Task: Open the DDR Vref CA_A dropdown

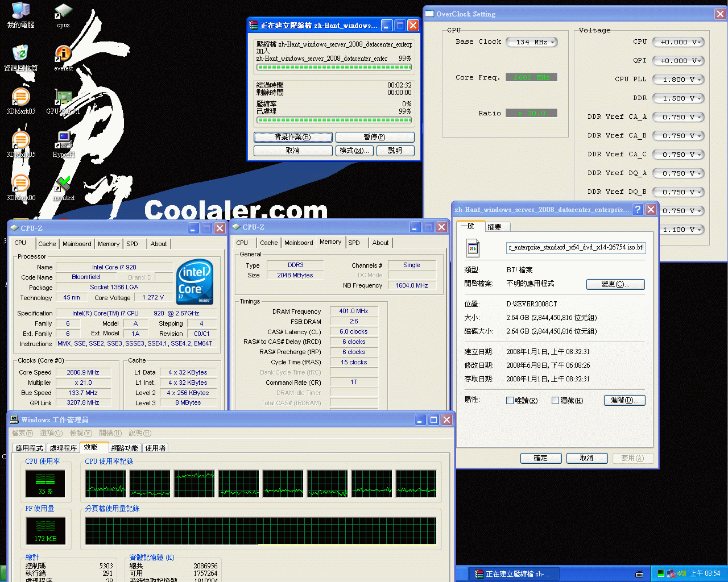Action: point(679,117)
